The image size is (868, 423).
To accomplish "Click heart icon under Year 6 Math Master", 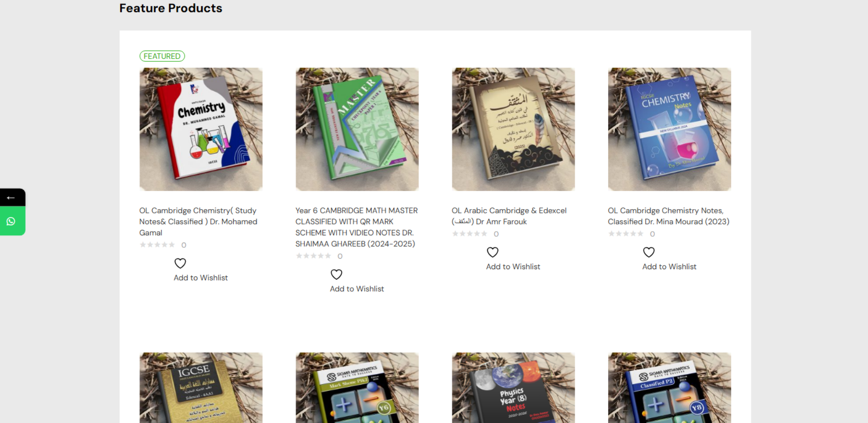I will [336, 274].
